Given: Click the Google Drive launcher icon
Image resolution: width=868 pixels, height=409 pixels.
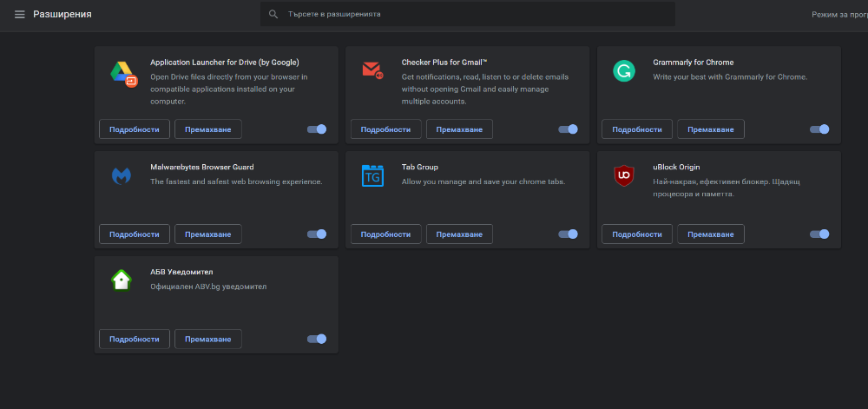Looking at the screenshot, I should (x=123, y=72).
